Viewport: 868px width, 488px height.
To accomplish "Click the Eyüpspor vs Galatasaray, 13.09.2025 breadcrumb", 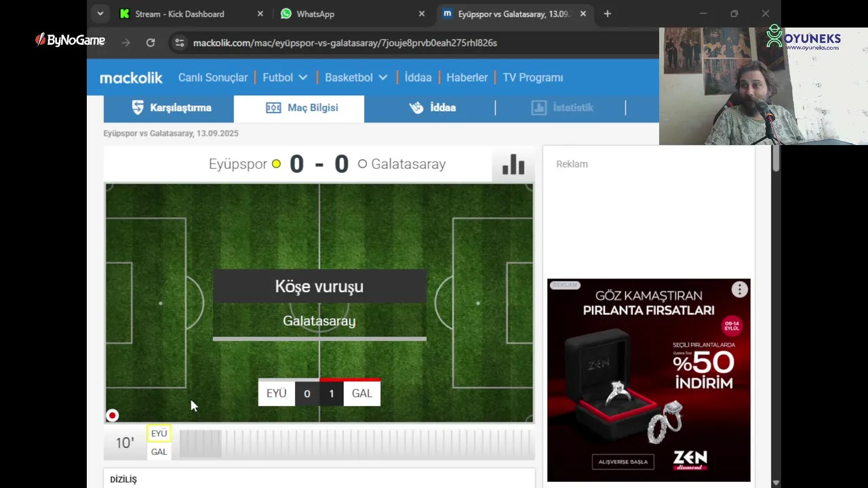I will [x=171, y=134].
